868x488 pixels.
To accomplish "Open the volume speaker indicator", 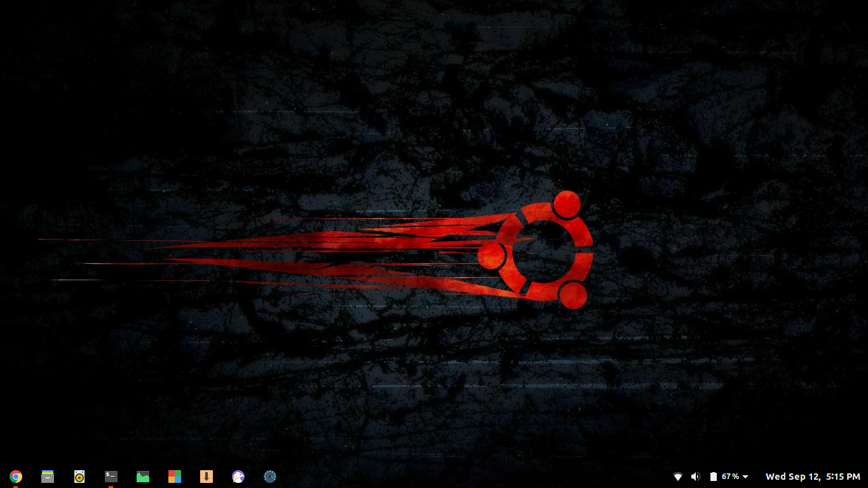I will click(x=696, y=477).
